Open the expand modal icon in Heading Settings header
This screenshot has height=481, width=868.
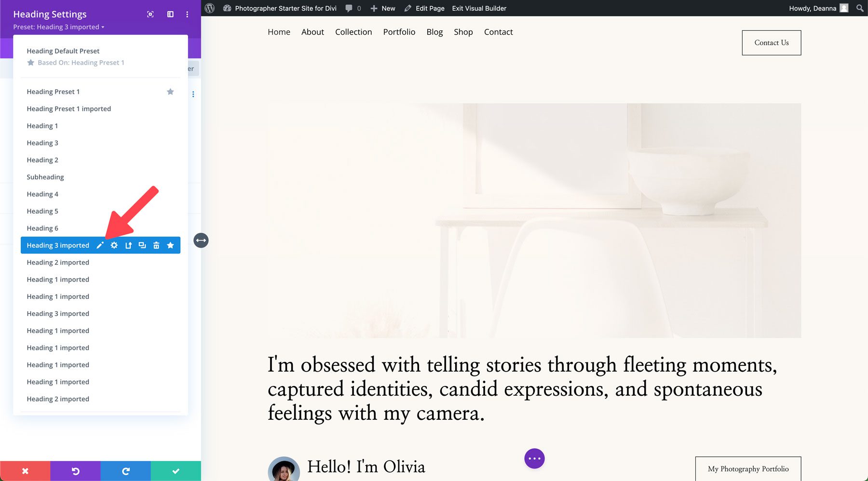150,14
